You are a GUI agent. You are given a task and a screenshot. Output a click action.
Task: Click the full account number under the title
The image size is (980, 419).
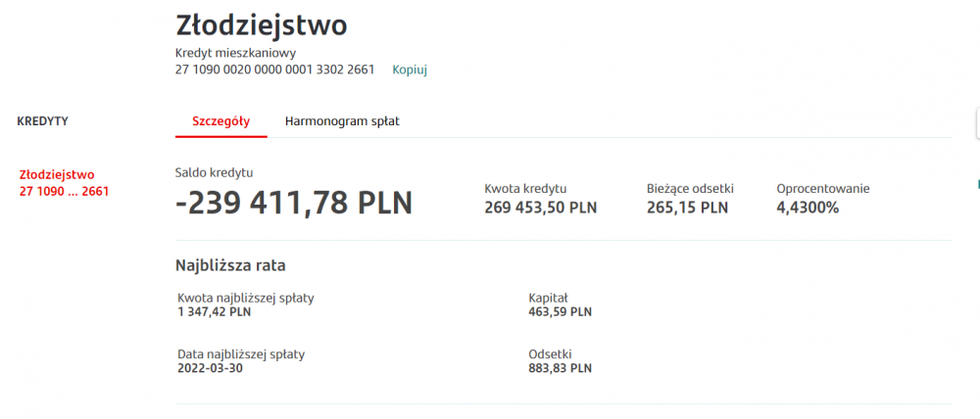(274, 70)
